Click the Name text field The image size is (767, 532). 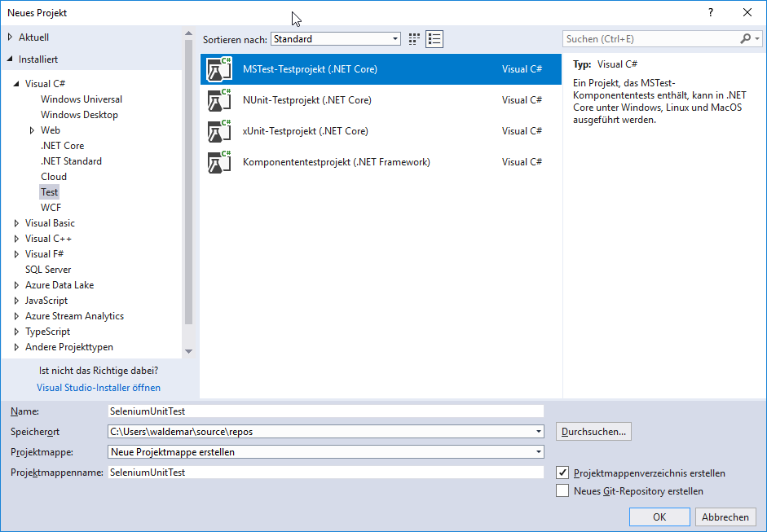[326, 411]
